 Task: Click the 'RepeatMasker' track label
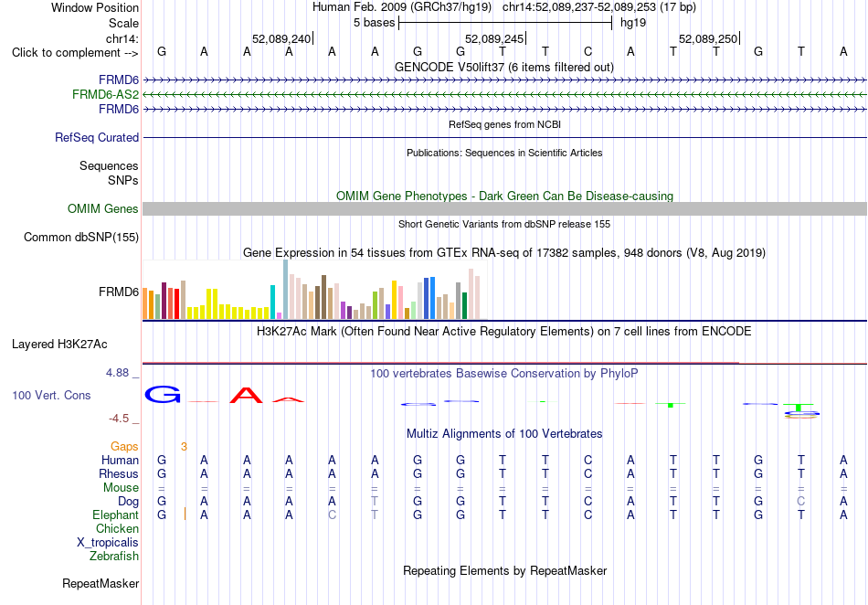click(101, 583)
